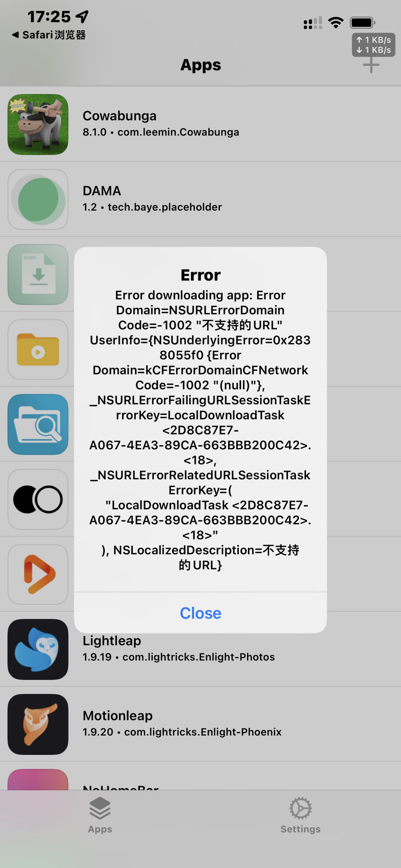Select the yellow folder play app icon
This screenshot has height=868, width=401.
point(38,350)
